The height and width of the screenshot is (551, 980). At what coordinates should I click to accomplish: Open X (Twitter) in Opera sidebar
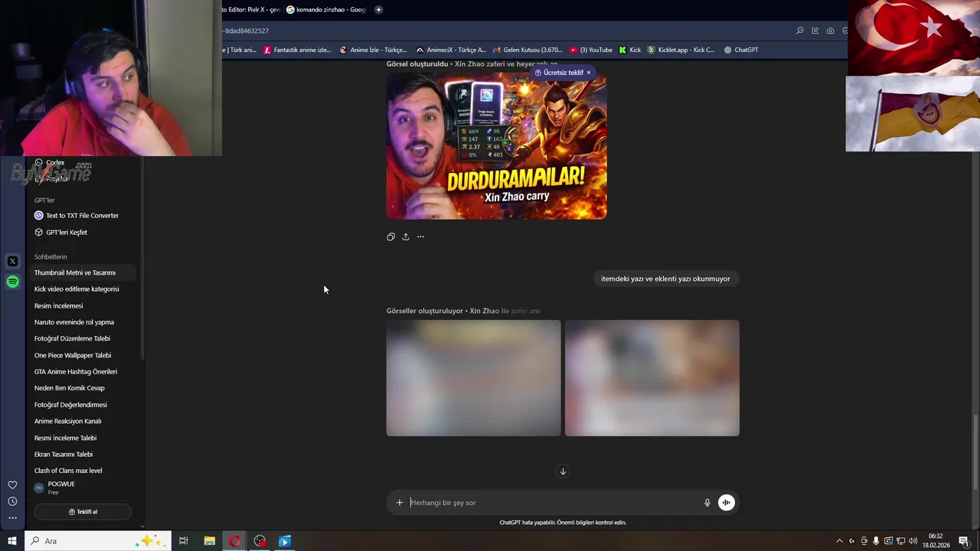pyautogui.click(x=12, y=262)
